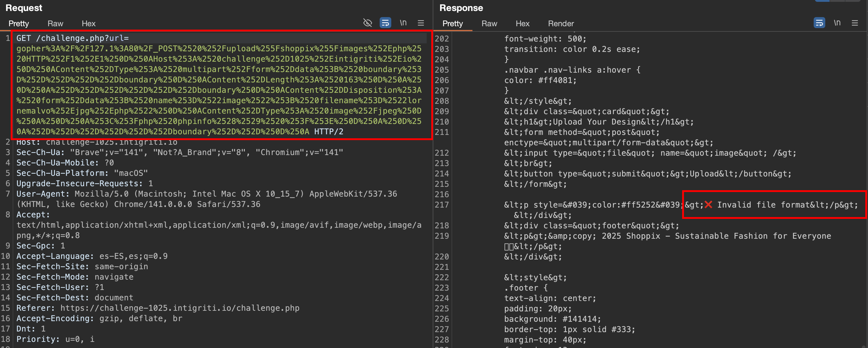Open Request panel hamburger options menu

pos(421,23)
